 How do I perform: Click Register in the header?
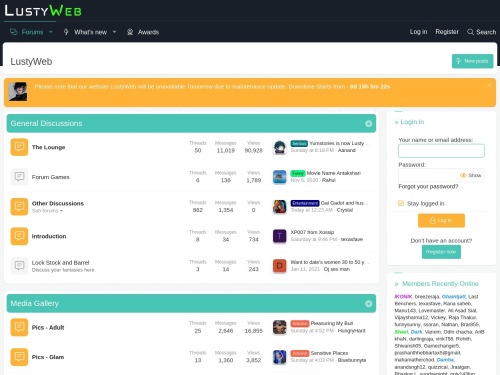tap(447, 32)
